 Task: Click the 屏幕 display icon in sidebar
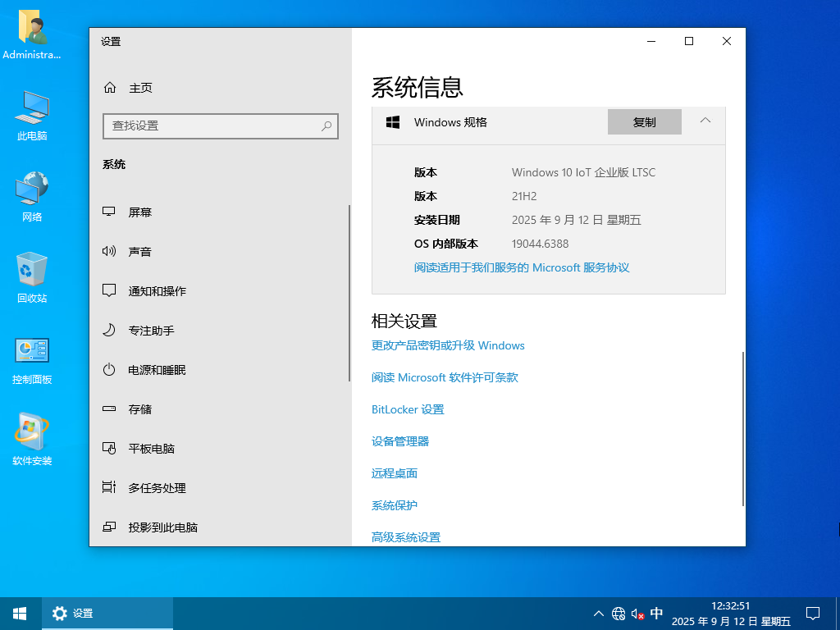click(109, 212)
